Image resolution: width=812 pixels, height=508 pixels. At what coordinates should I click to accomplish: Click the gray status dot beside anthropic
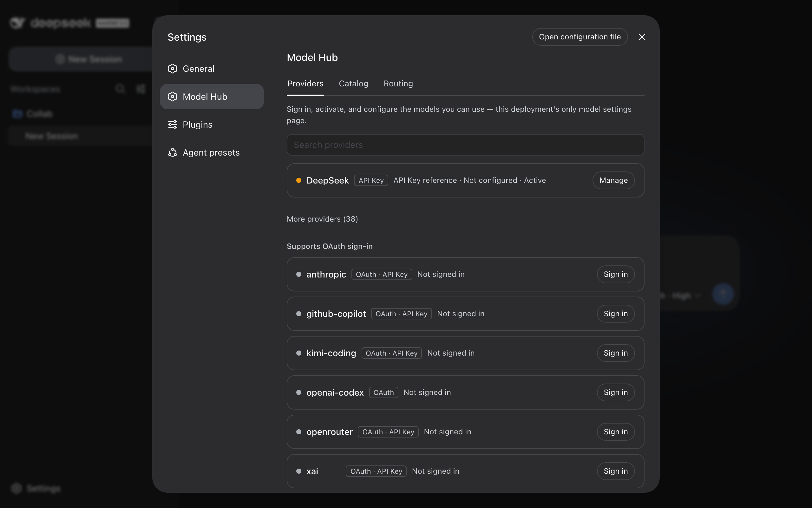(298, 274)
